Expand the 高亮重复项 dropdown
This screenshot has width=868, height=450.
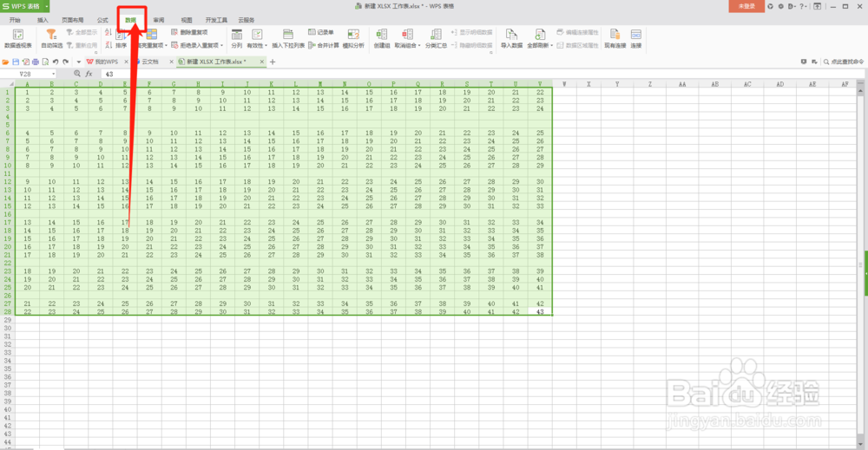pos(164,45)
